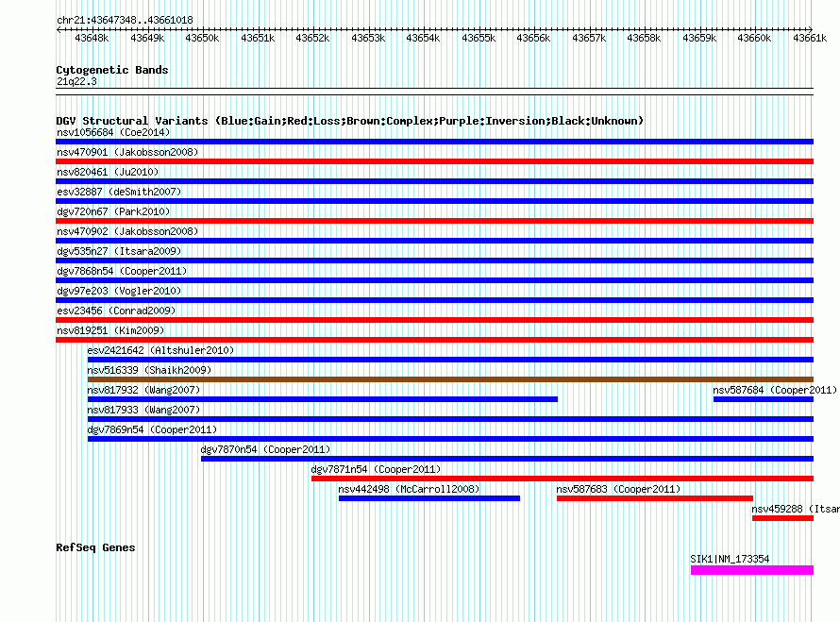Screen dimensions: 840x622
Task: Click the 43654k ruler position
Action: pos(423,38)
